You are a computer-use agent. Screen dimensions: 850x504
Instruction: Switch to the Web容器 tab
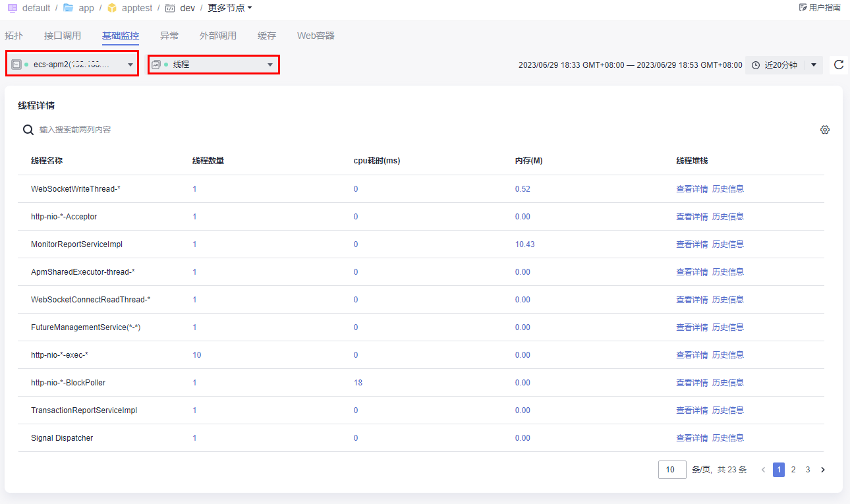tap(316, 36)
